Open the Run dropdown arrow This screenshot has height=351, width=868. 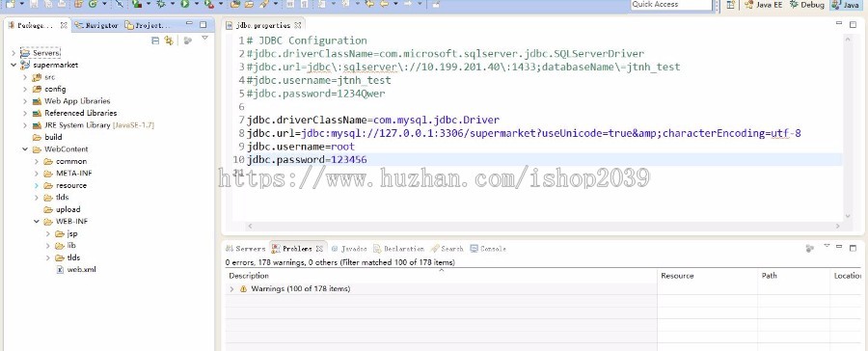[x=196, y=4]
